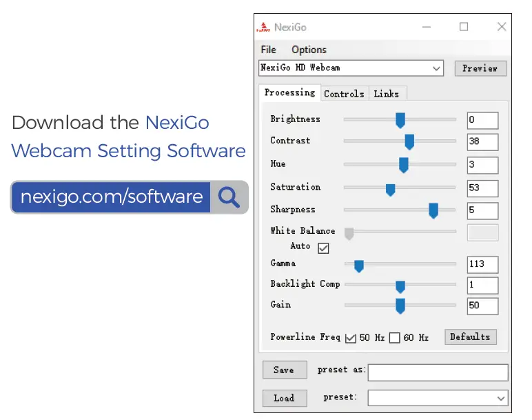Close the NexiGo window
The height and width of the screenshot is (420, 532).
[x=502, y=27]
